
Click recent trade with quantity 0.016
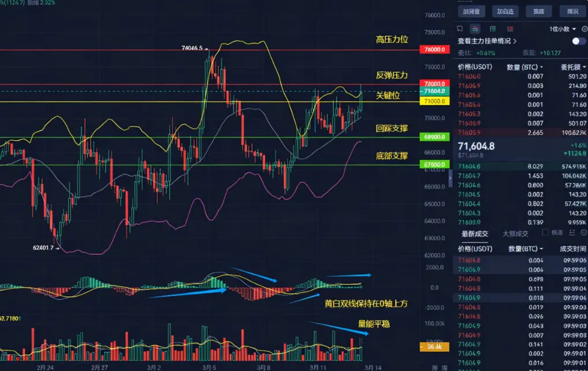click(x=520, y=363)
